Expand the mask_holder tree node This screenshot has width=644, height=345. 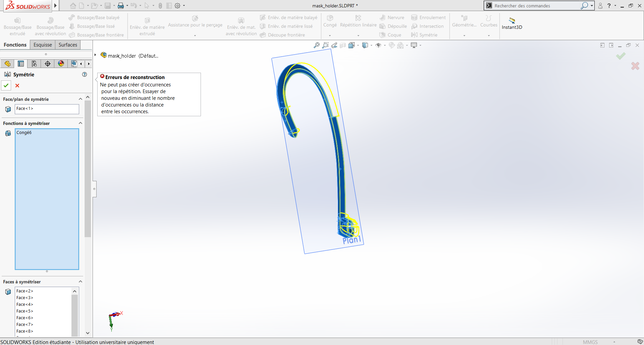(96, 55)
